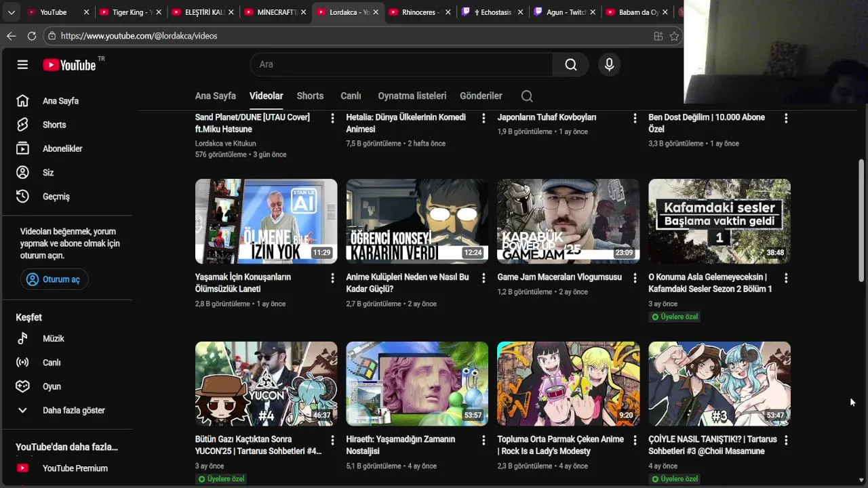Open options for Sand Planet/DUNE video

332,118
